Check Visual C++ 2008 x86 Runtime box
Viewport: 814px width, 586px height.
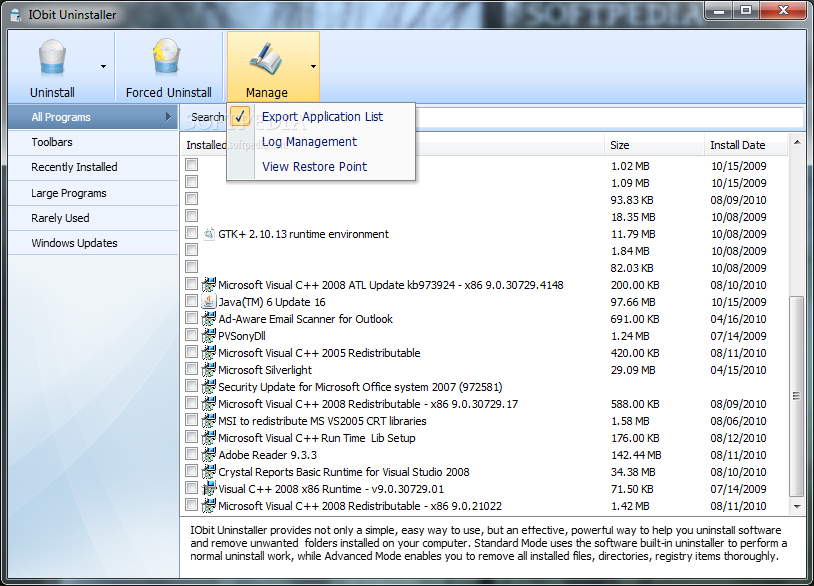click(192, 488)
